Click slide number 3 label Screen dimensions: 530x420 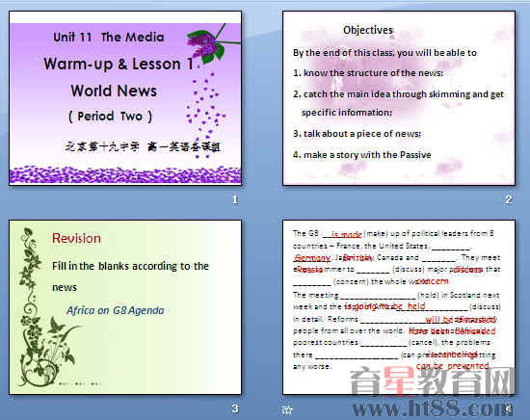(235, 408)
